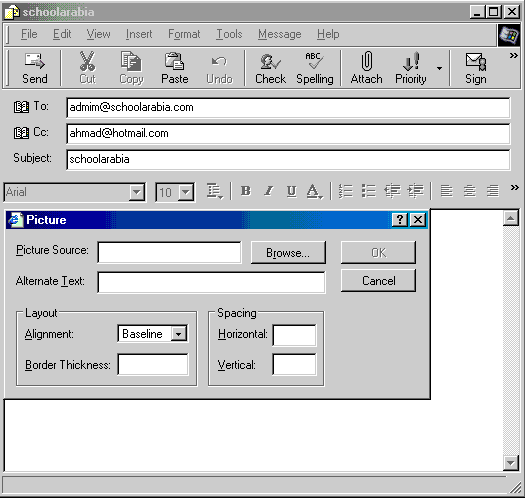Click the Cc recipient field
The height and width of the screenshot is (498, 525).
click(288, 133)
